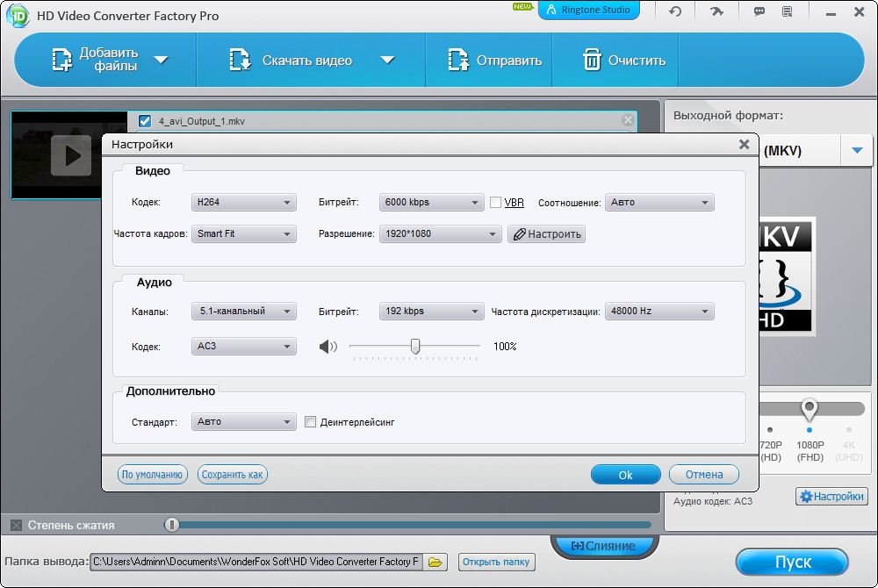Expand the Скачать видео dropdown arrow

387,60
